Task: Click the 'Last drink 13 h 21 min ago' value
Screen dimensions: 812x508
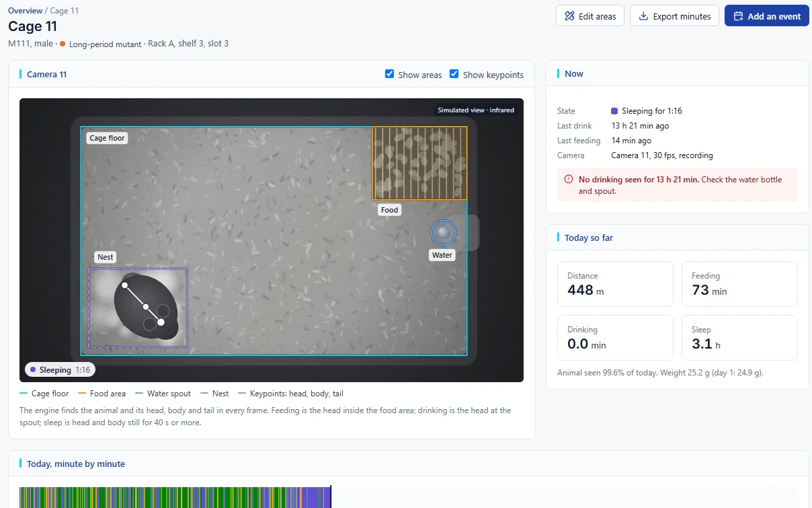Action: pos(640,126)
